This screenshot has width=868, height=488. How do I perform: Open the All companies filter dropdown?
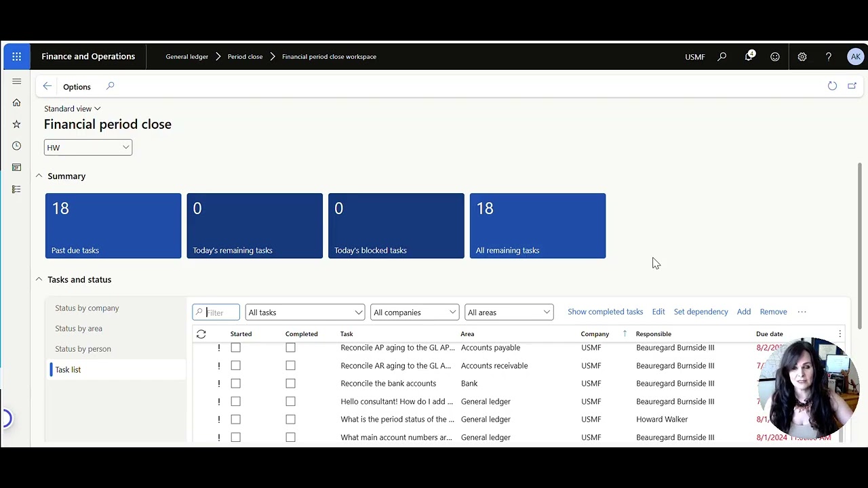pos(414,312)
